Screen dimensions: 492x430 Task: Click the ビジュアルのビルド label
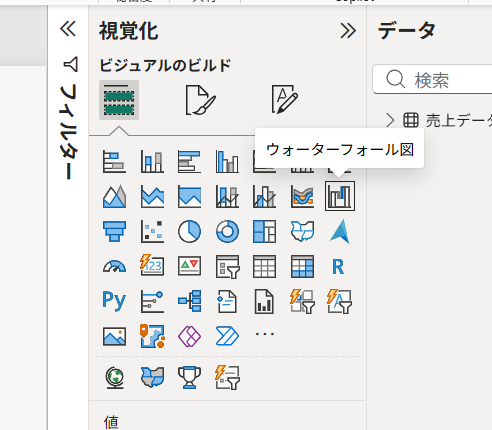(165, 65)
